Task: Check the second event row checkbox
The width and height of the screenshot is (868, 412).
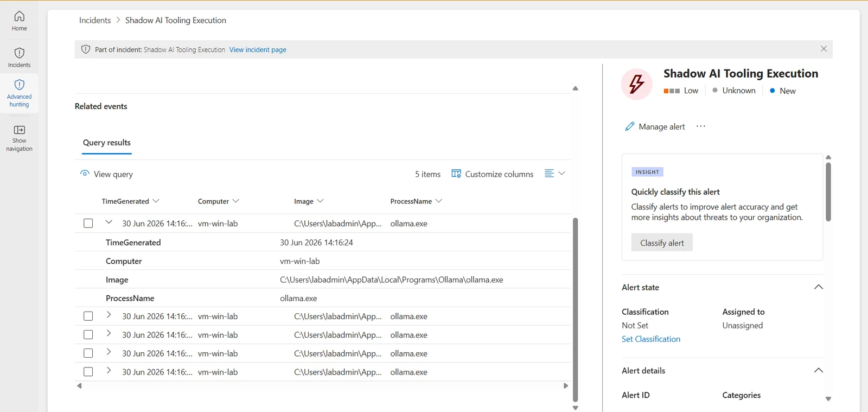Action: [x=88, y=316]
